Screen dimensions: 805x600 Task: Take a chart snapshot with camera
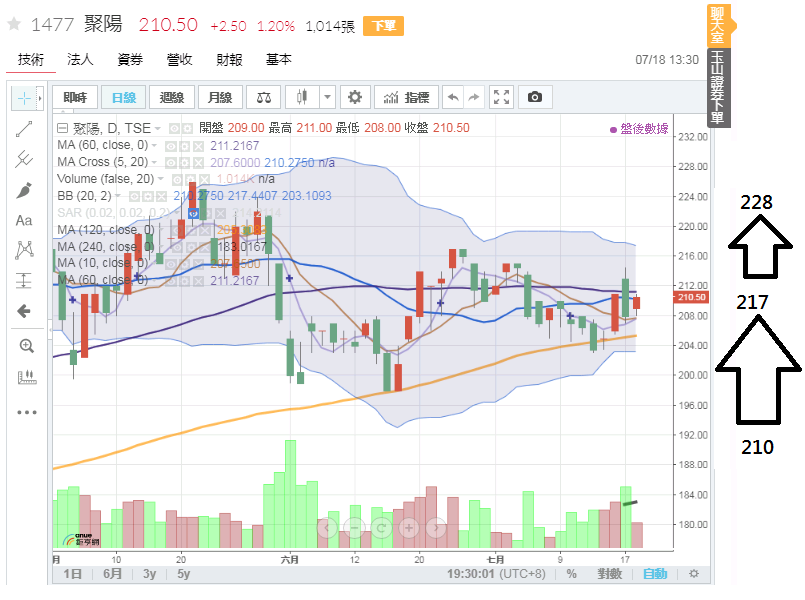pos(535,97)
